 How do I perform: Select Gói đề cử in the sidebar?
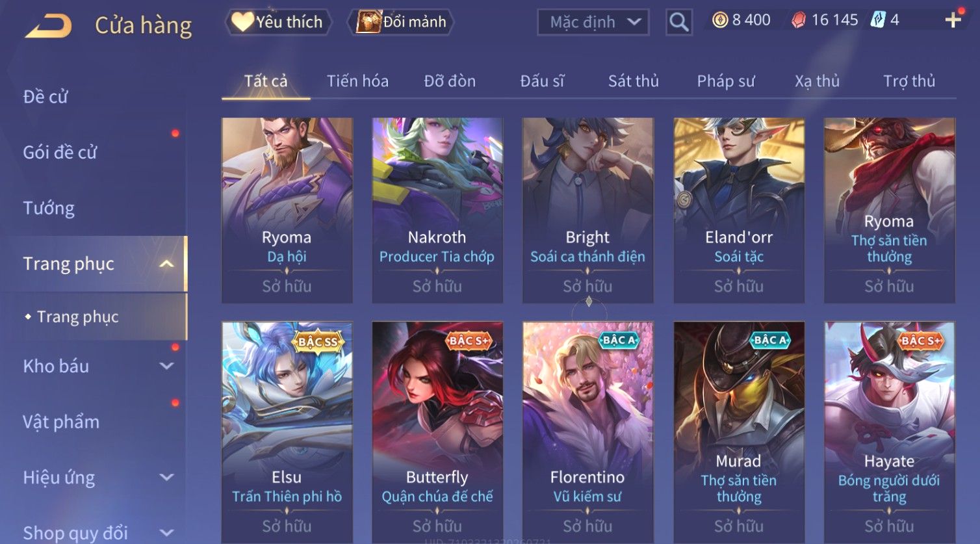[60, 152]
